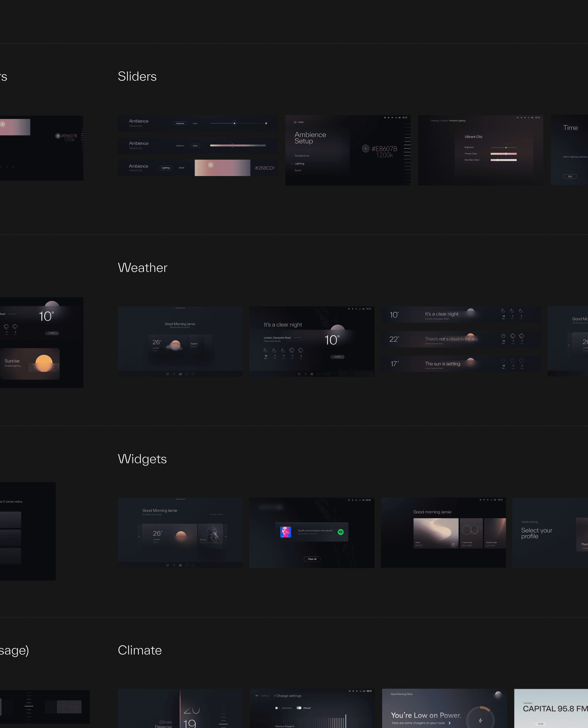Screen dimensions: 588x728
Task: Adjust the Primary Colour slider in Vibrant City
Action: (x=503, y=154)
